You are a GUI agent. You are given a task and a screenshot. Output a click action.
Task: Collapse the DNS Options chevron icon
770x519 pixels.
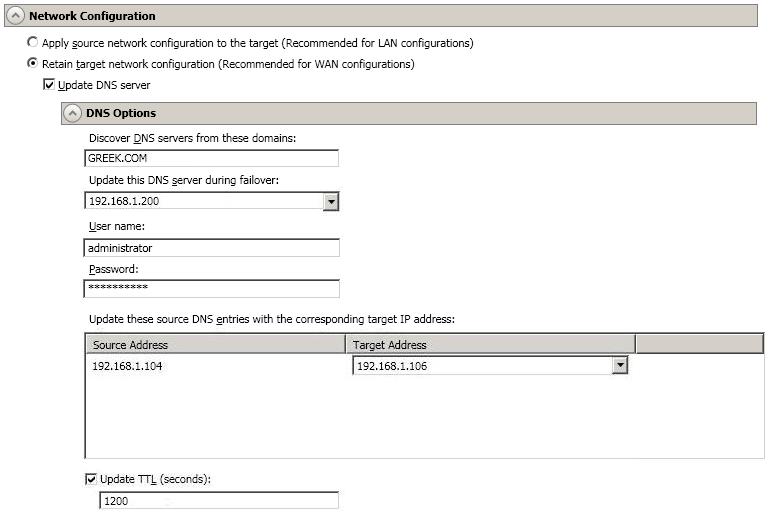coord(72,113)
